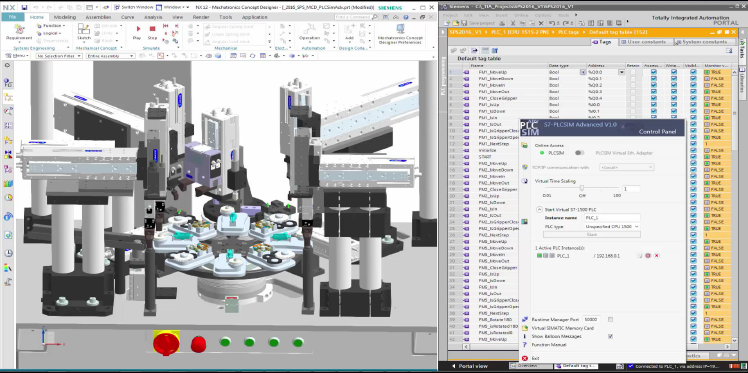This screenshot has height=373, width=748.
Task: Uncheck the Show Balloon Messages checkbox
Action: coord(610,336)
